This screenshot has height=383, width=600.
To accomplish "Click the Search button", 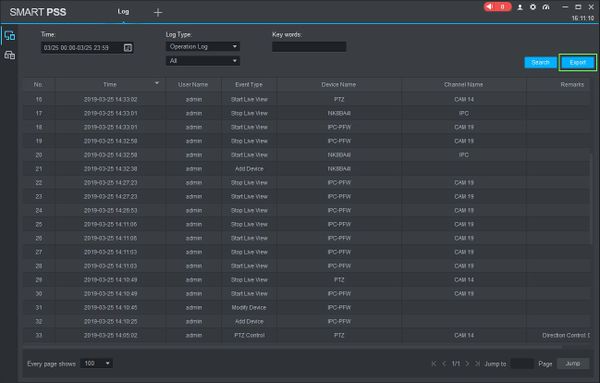I will tap(540, 62).
